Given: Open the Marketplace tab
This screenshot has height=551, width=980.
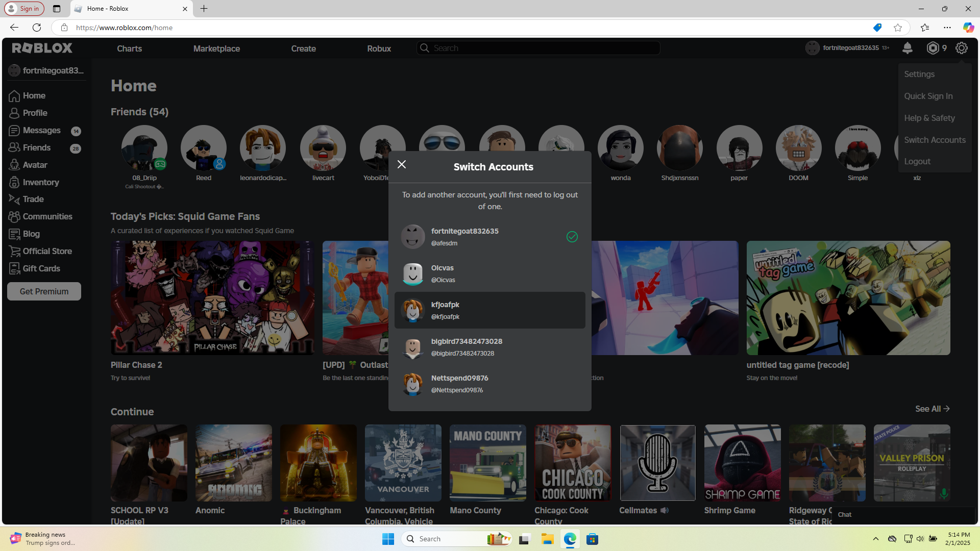Looking at the screenshot, I should pos(216,48).
